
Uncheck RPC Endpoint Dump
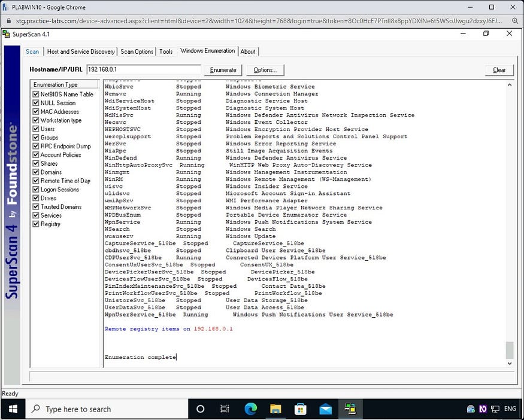click(36, 146)
